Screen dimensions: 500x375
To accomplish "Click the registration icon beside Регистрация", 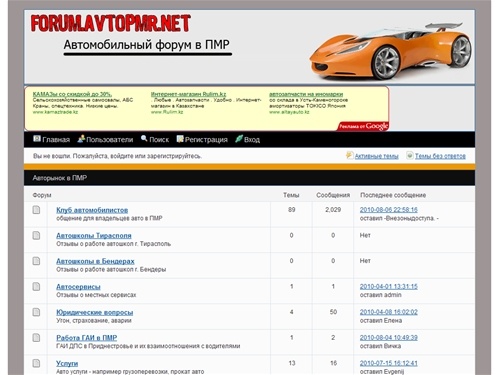I will click(x=180, y=139).
